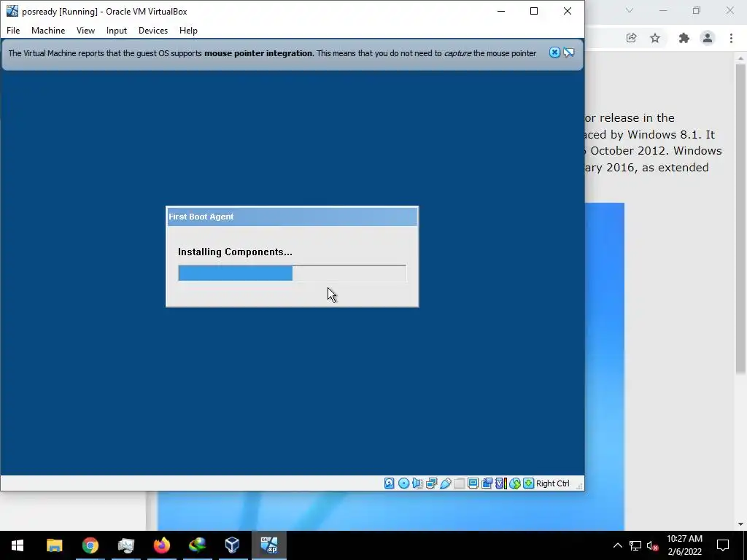The width and height of the screenshot is (747, 560).
Task: Click the network icon in system tray
Action: tap(635, 545)
